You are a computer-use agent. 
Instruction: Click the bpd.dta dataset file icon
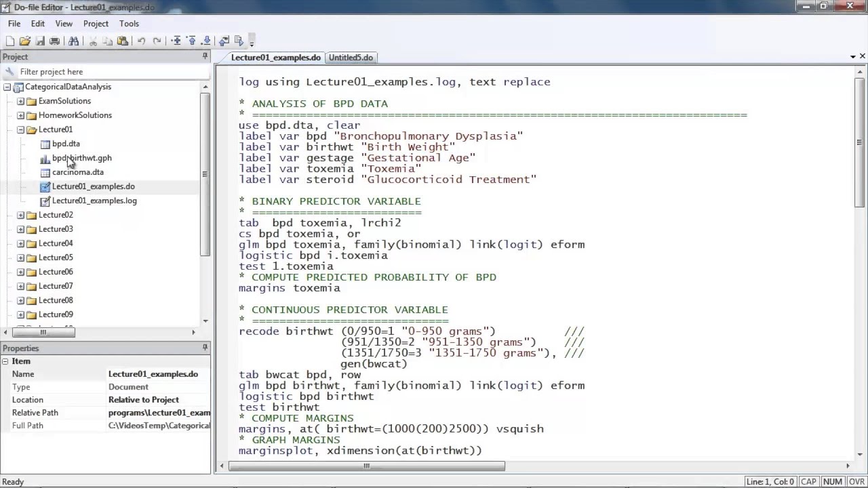coord(45,144)
